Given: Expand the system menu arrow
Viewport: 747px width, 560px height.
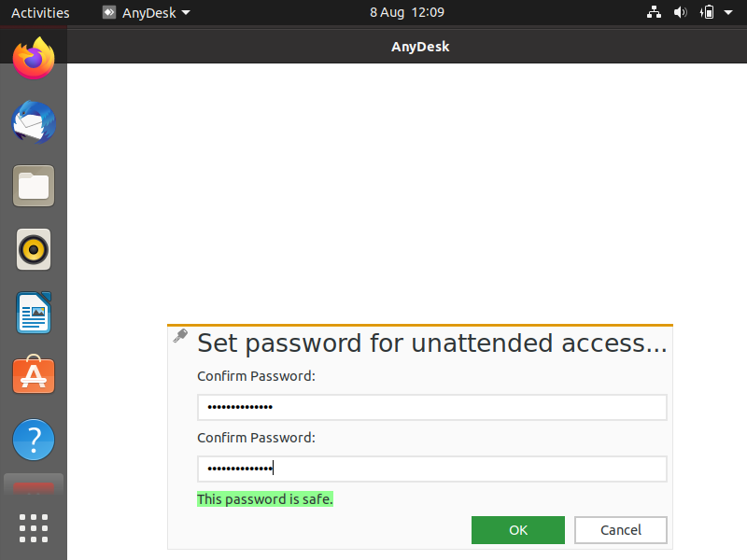Looking at the screenshot, I should point(728,12).
